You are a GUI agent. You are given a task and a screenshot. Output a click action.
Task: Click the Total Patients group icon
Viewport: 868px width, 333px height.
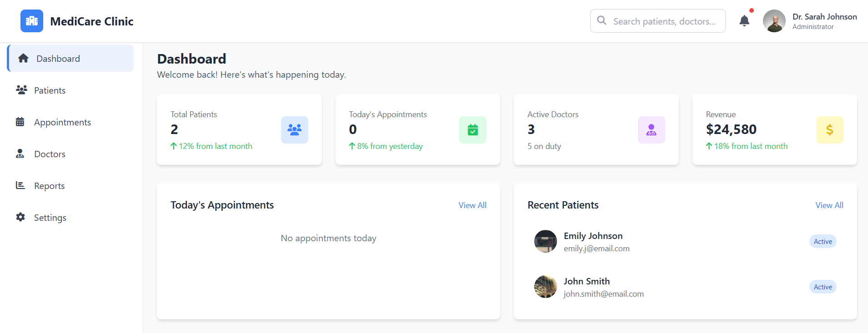coord(294,130)
